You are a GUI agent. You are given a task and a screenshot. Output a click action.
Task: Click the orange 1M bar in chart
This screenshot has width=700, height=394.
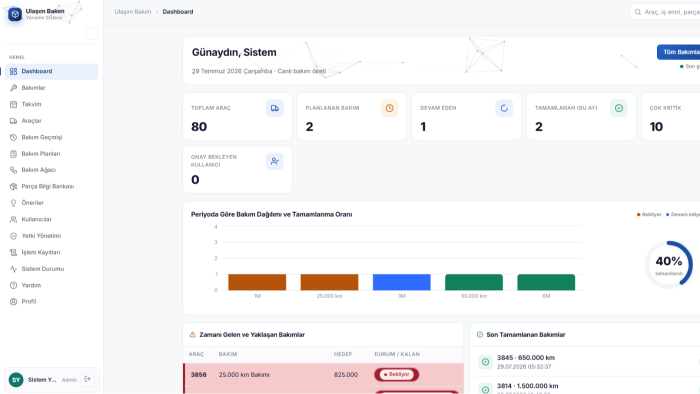tap(257, 282)
